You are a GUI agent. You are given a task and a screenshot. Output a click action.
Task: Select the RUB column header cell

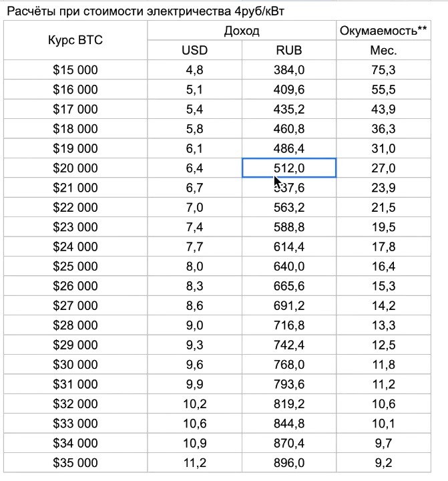click(x=289, y=50)
